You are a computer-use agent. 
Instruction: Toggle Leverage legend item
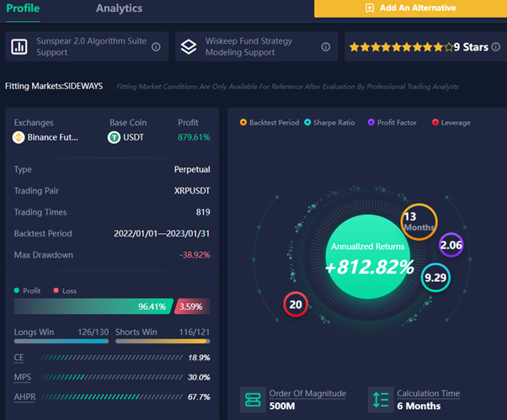451,123
